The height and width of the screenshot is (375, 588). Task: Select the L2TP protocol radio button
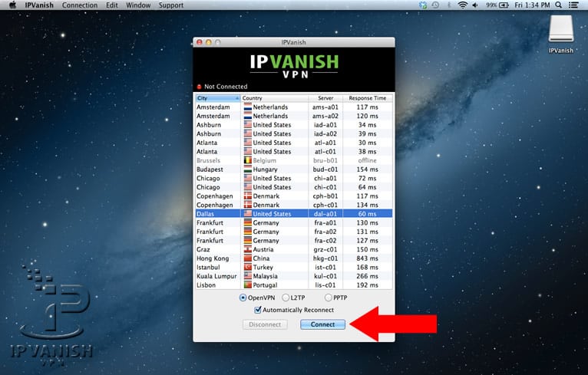point(286,298)
